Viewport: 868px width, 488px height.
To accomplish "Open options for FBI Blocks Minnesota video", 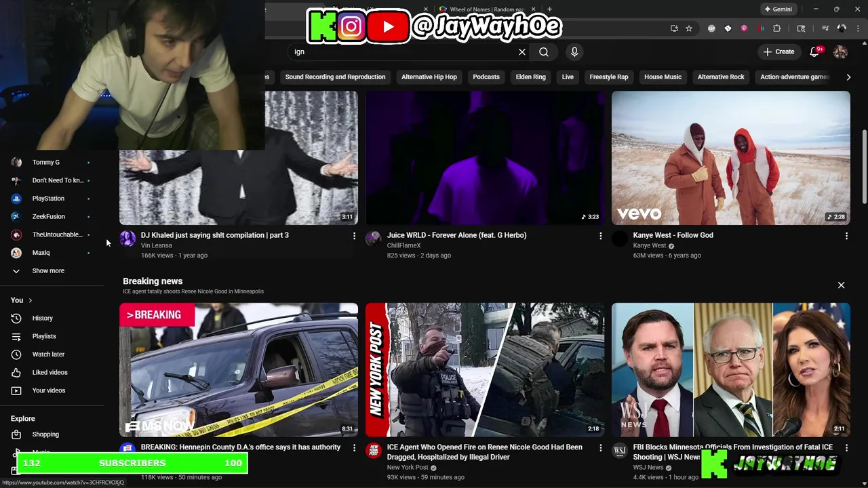I will point(846,448).
